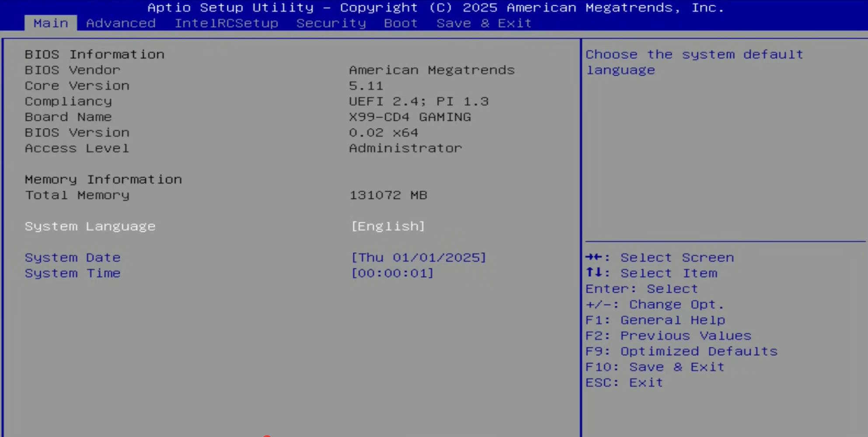
Task: Click the F10 Save & Exit hint
Action: (655, 367)
